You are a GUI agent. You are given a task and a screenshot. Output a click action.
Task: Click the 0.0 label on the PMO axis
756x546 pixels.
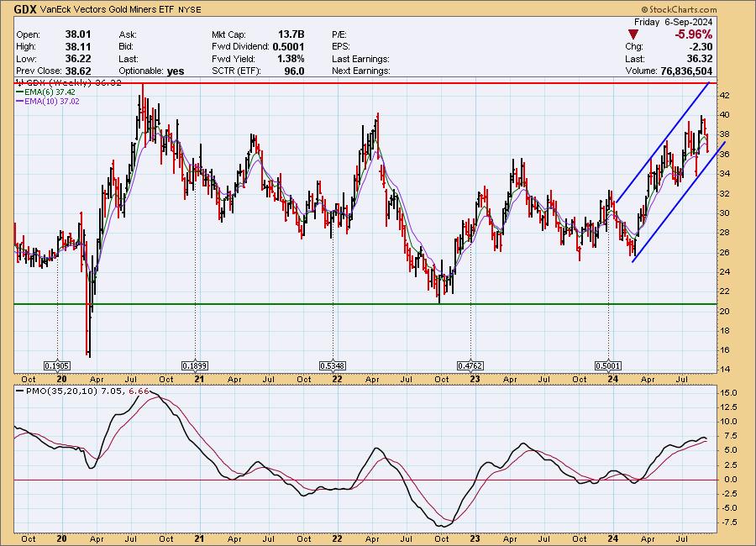coord(731,480)
